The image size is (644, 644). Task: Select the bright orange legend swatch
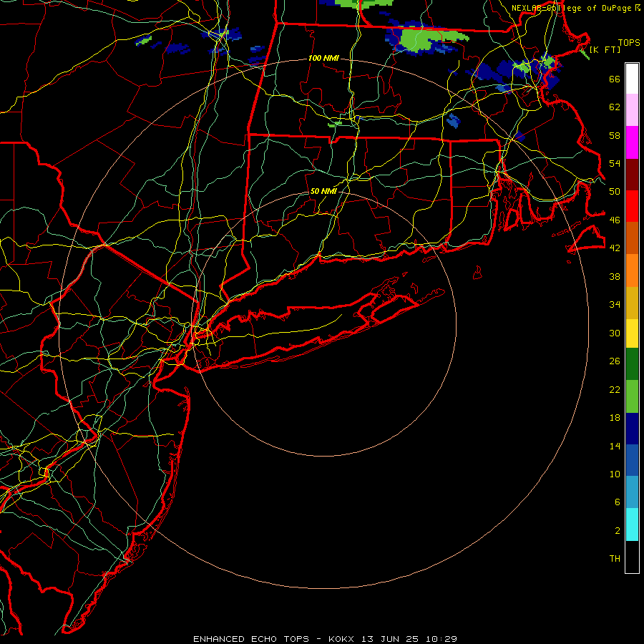632,270
